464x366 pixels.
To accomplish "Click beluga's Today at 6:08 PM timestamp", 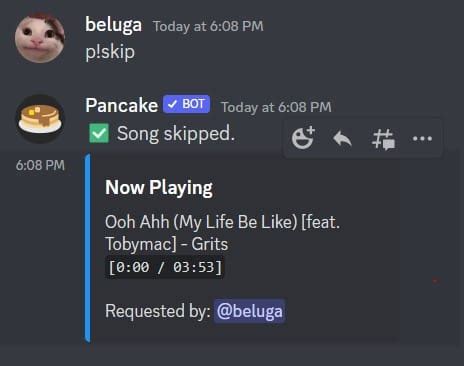I will [208, 26].
